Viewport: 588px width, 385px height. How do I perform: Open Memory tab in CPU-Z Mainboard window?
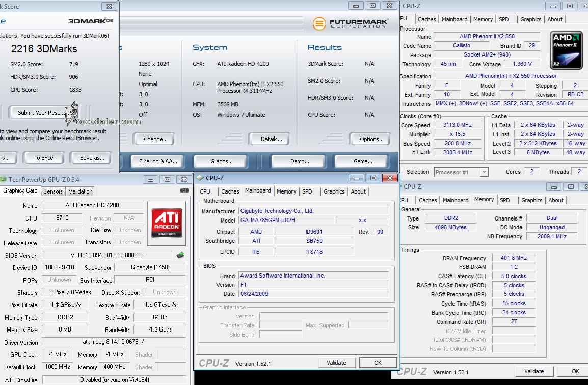tap(286, 191)
